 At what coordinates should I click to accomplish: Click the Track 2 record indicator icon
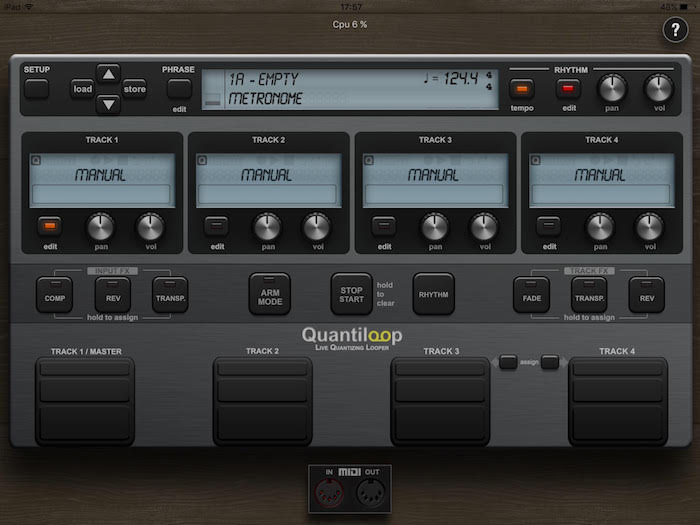click(x=202, y=160)
